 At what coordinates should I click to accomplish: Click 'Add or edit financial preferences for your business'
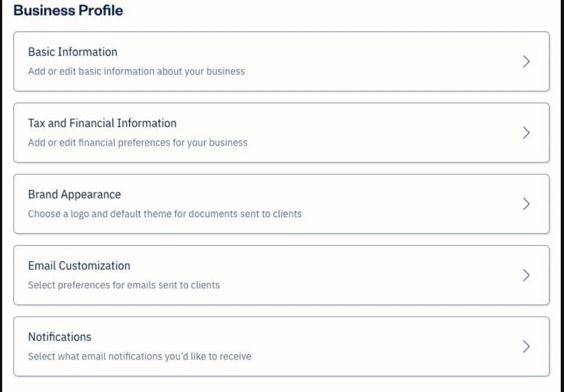(x=138, y=142)
